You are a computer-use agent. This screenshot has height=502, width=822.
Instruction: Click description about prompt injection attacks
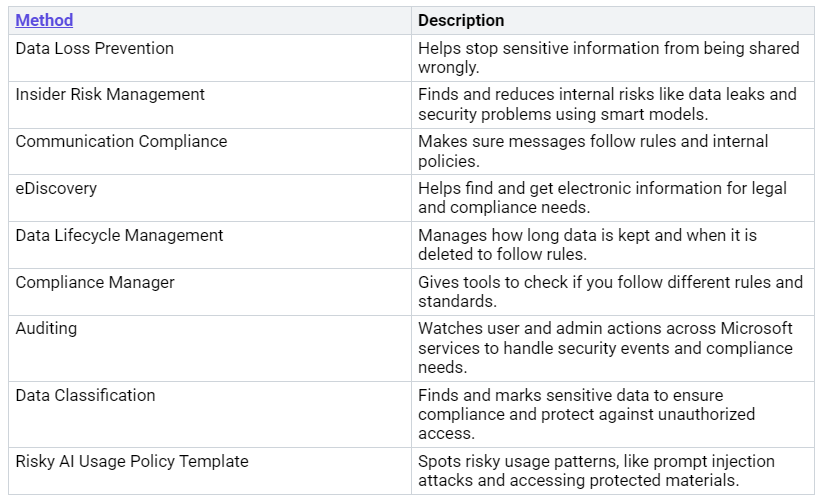596,471
